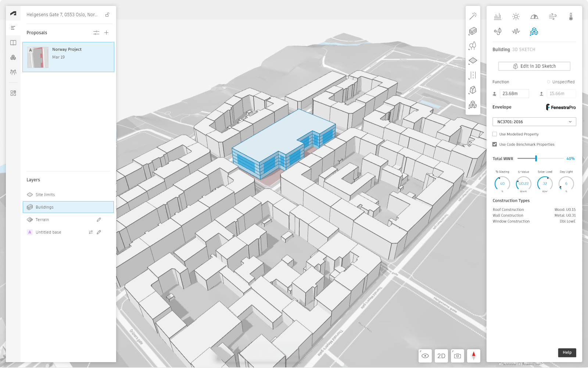
Task: Expand the Untitled base layer options
Action: pyautogui.click(x=91, y=232)
